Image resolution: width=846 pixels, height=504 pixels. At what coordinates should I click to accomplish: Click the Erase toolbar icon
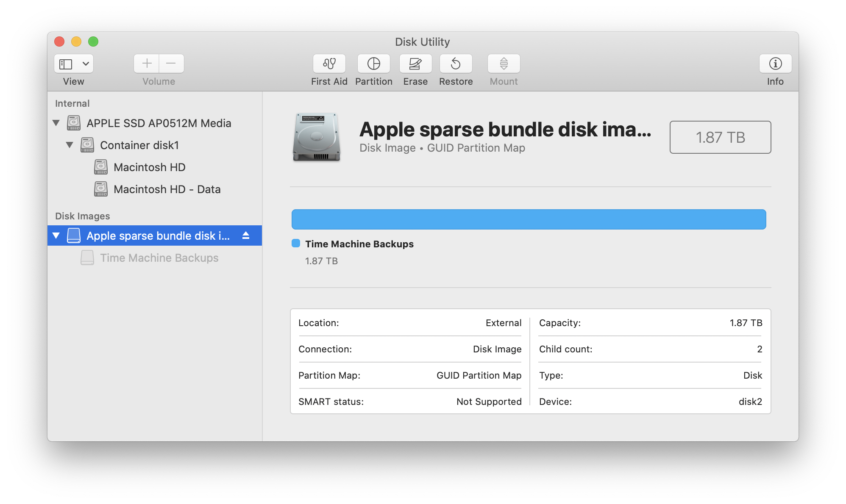coord(415,64)
